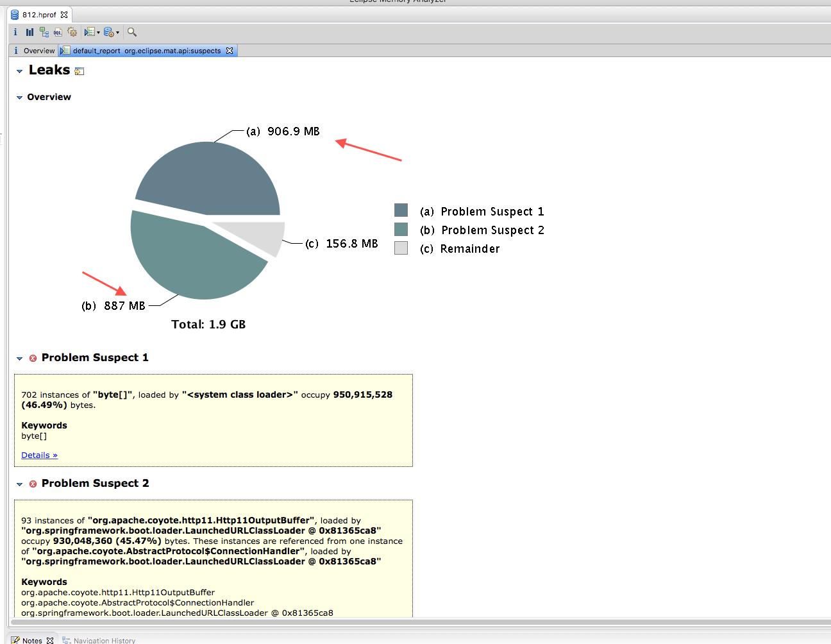The width and height of the screenshot is (831, 644).
Task: Select the Navigation History tab
Action: coord(99,640)
